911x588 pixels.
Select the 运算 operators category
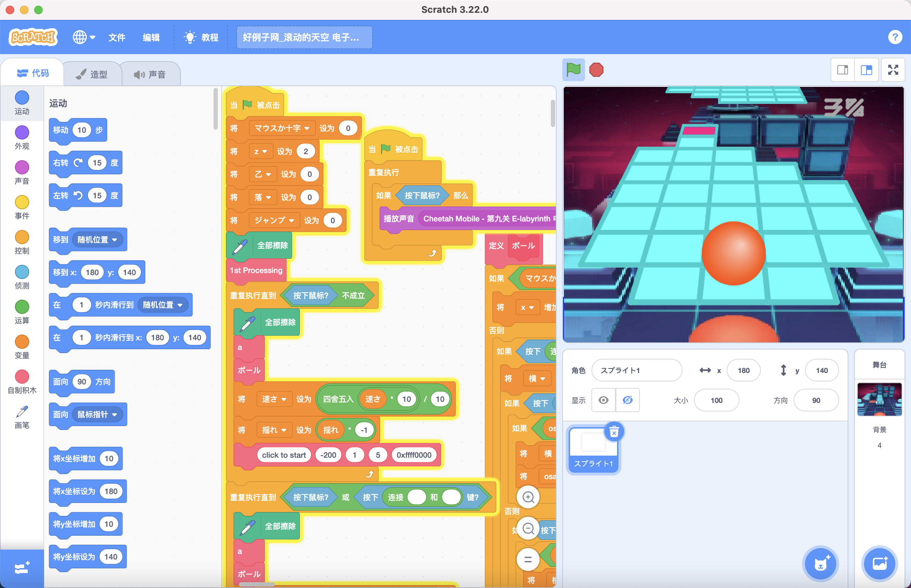coord(22,312)
